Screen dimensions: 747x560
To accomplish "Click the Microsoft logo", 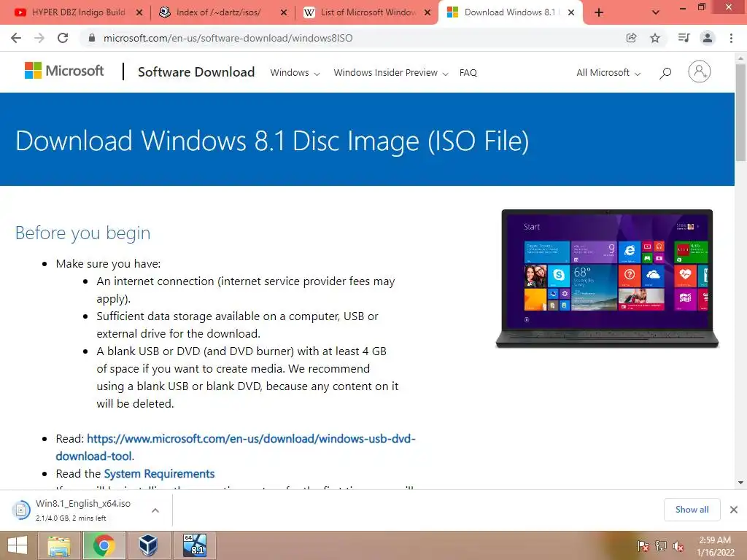I will point(64,71).
